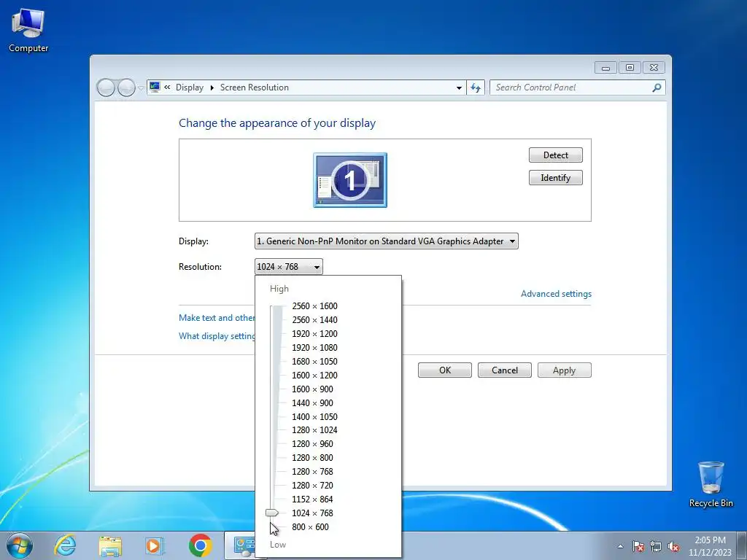Open the clock showing 2:05 PM

click(710, 546)
